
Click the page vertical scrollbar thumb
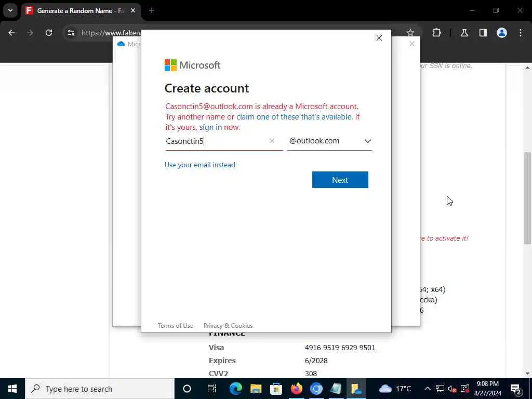tap(527, 198)
